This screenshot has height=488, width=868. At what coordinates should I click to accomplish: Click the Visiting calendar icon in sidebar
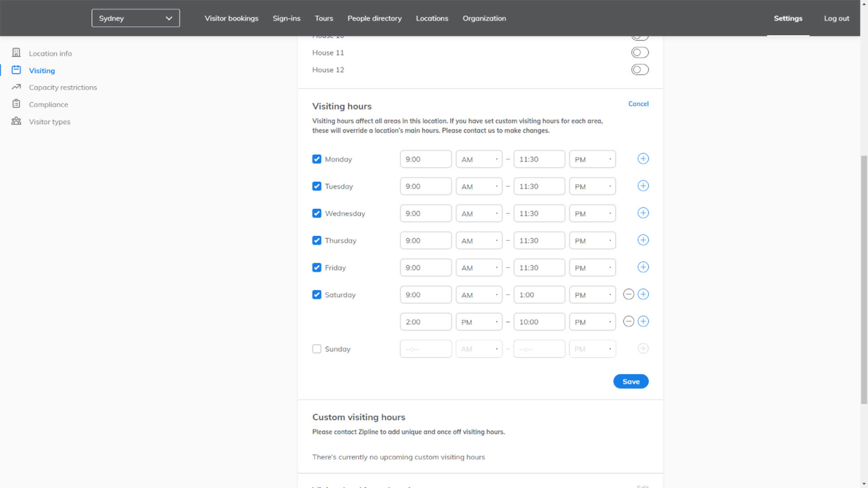(x=16, y=70)
